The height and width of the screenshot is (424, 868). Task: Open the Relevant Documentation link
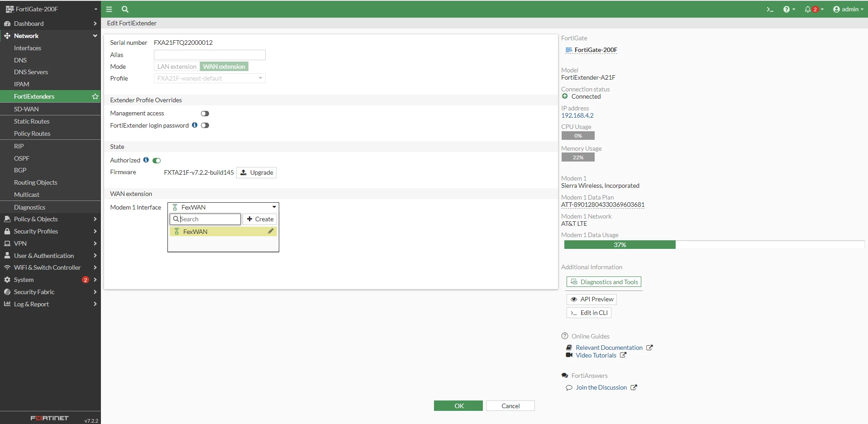point(609,348)
